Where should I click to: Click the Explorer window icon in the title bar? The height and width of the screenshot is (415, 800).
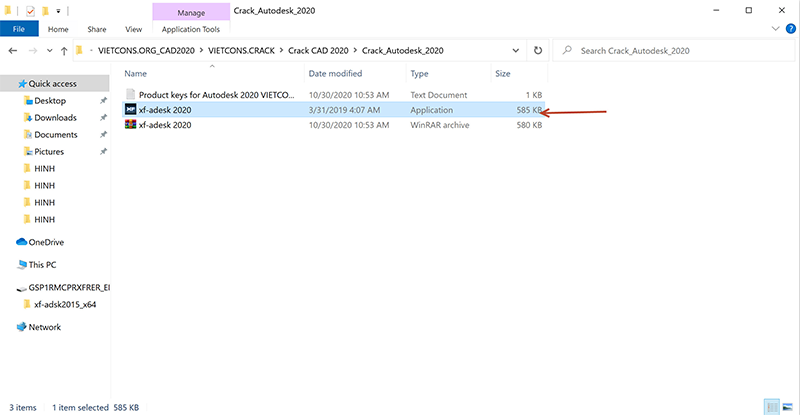point(8,10)
